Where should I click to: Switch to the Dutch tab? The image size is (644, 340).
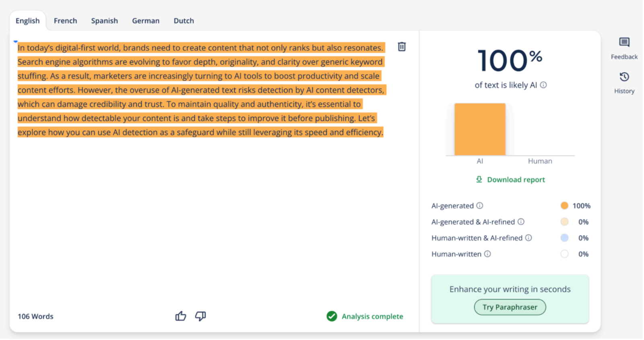point(184,21)
